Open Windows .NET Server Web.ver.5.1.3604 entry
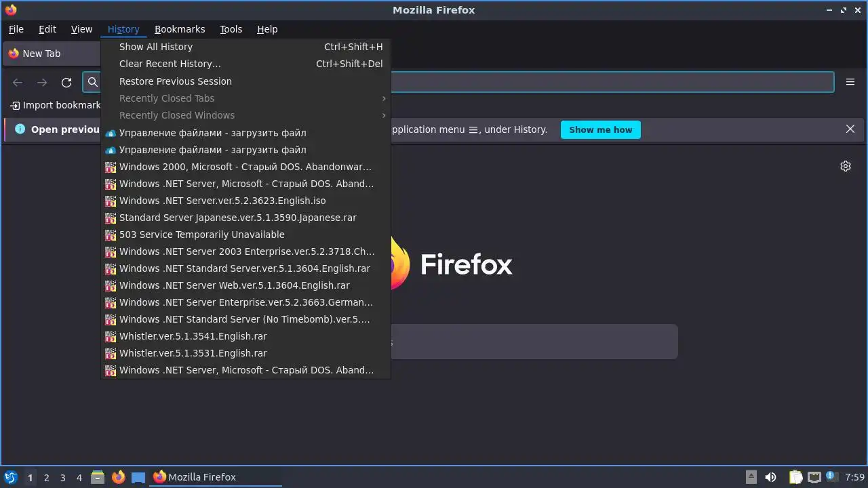This screenshot has height=488, width=868. point(245,285)
